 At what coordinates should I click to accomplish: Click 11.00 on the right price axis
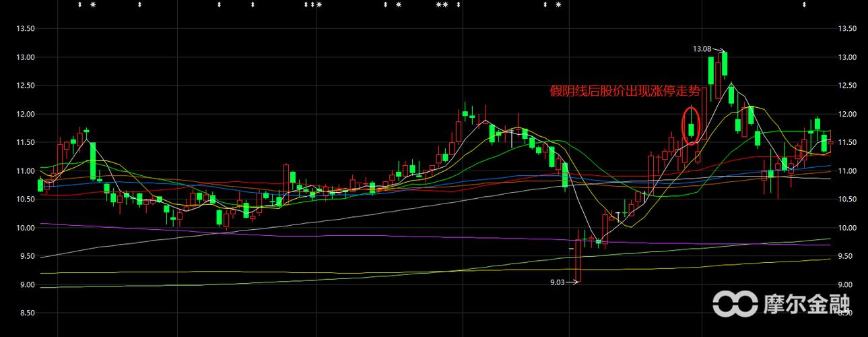click(847, 171)
